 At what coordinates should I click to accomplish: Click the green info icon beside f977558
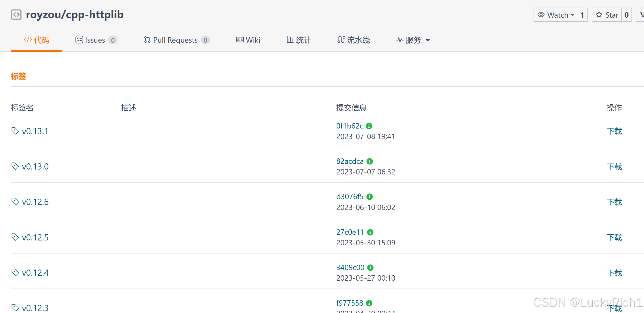[369, 303]
